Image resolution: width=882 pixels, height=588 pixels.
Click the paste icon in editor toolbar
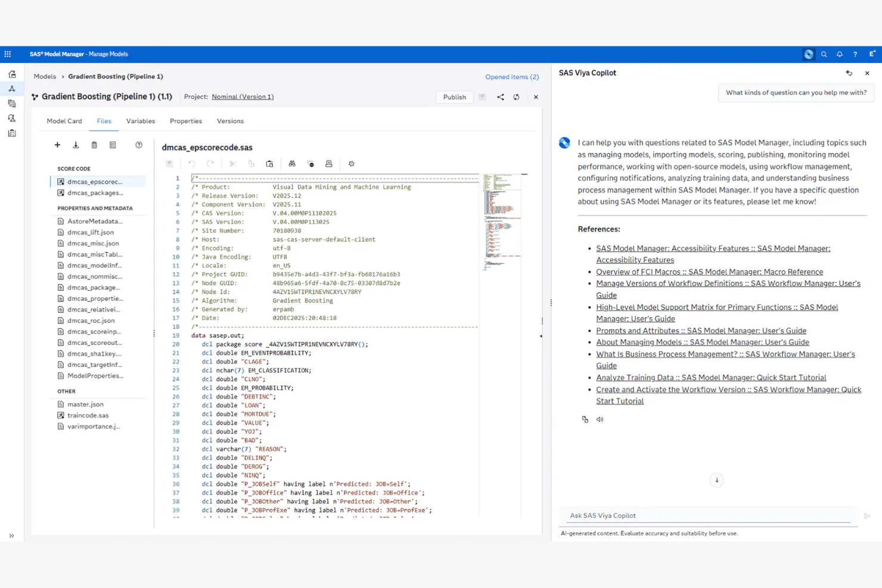pos(269,164)
